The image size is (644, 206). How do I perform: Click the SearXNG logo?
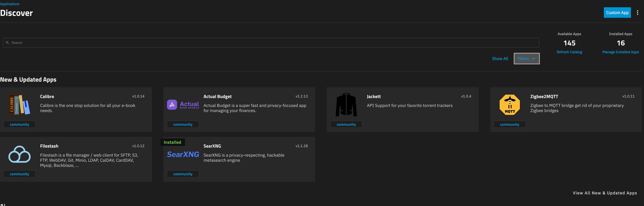click(183, 154)
